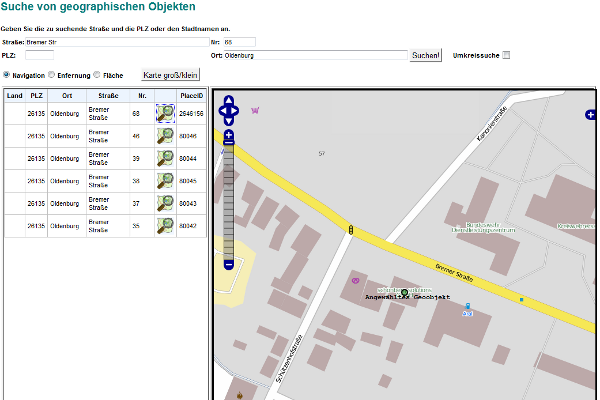Expand the layer switcher plus at map corner
The height and width of the screenshot is (400, 600).
pos(591,116)
